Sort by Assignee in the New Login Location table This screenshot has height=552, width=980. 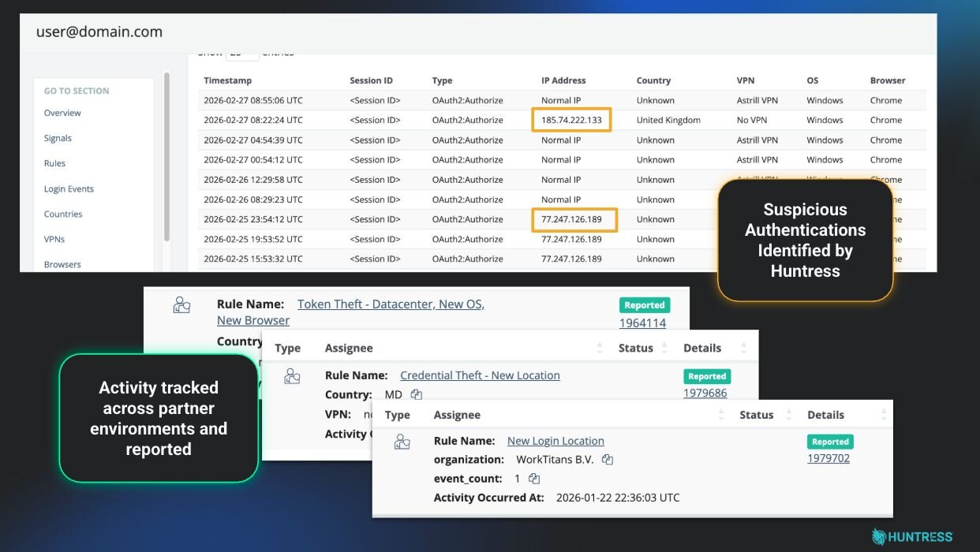point(457,415)
